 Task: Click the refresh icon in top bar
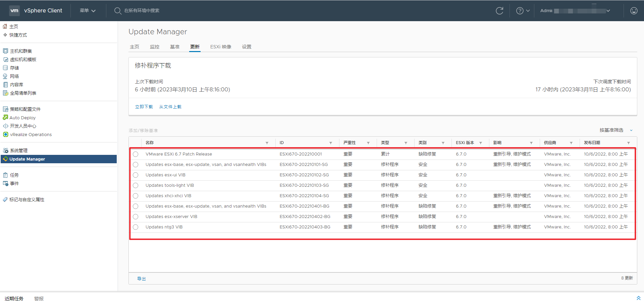499,11
